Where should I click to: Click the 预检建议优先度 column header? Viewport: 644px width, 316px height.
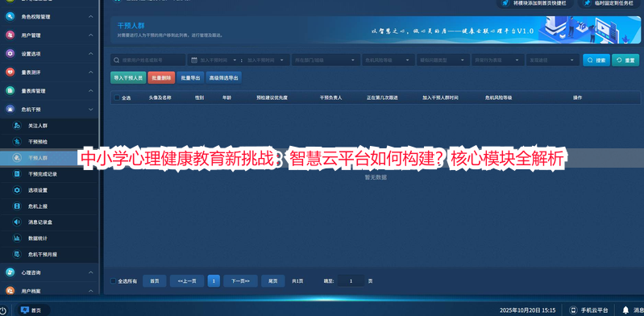pos(272,98)
